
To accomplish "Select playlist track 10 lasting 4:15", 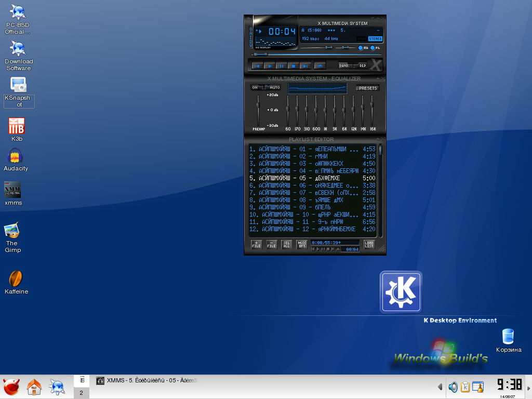I will pos(312,215).
